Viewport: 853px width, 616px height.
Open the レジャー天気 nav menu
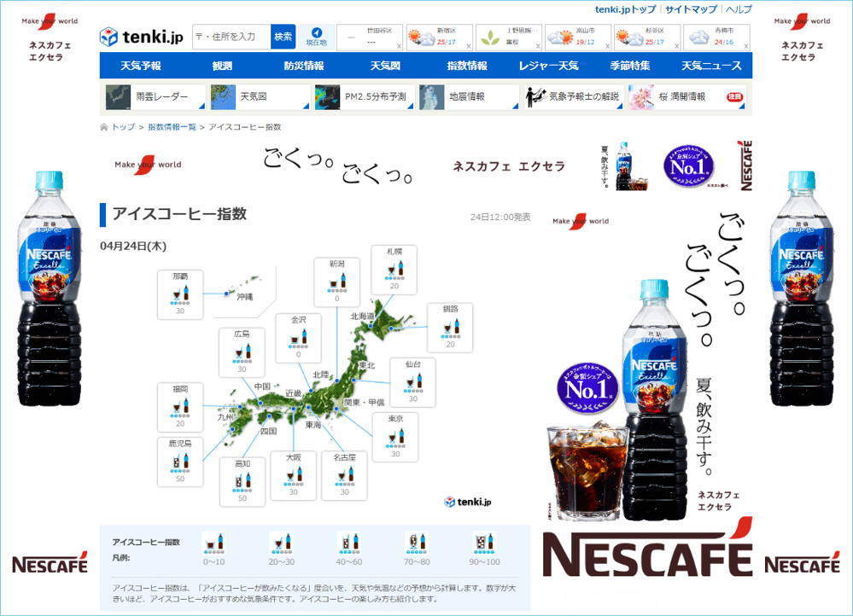click(x=548, y=66)
